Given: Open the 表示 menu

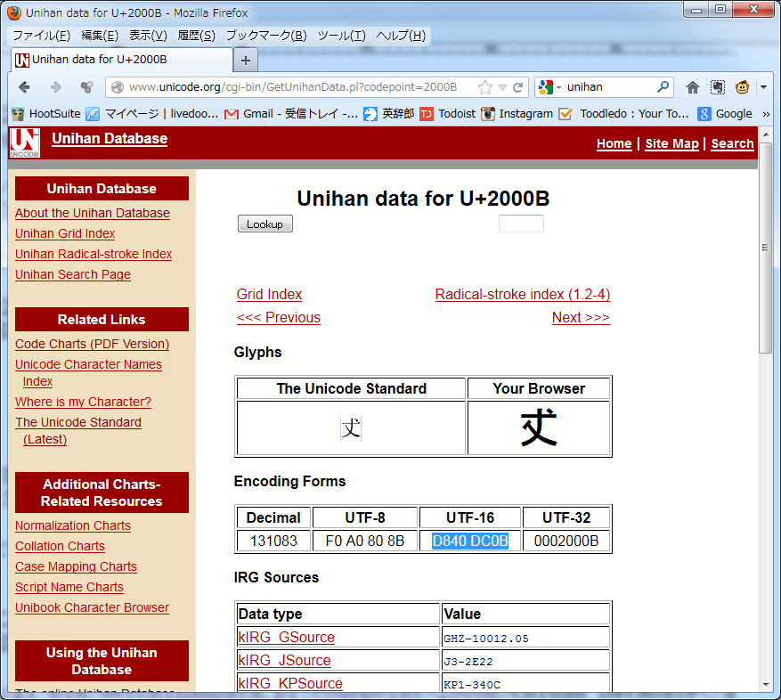Looking at the screenshot, I should (148, 36).
